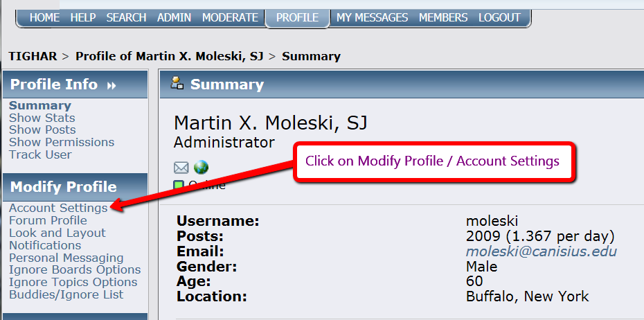The height and width of the screenshot is (320, 644).
Task: Click LOGOUT in the menu bar
Action: pos(499,17)
